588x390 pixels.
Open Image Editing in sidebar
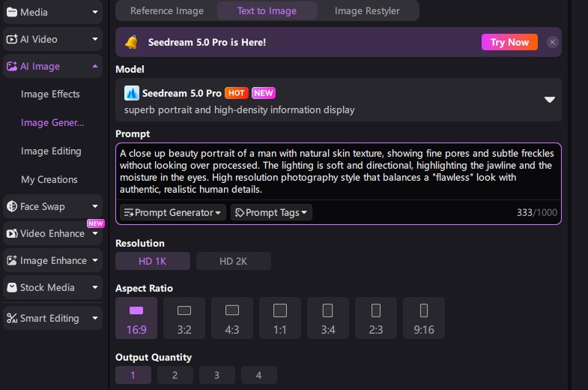coord(51,151)
